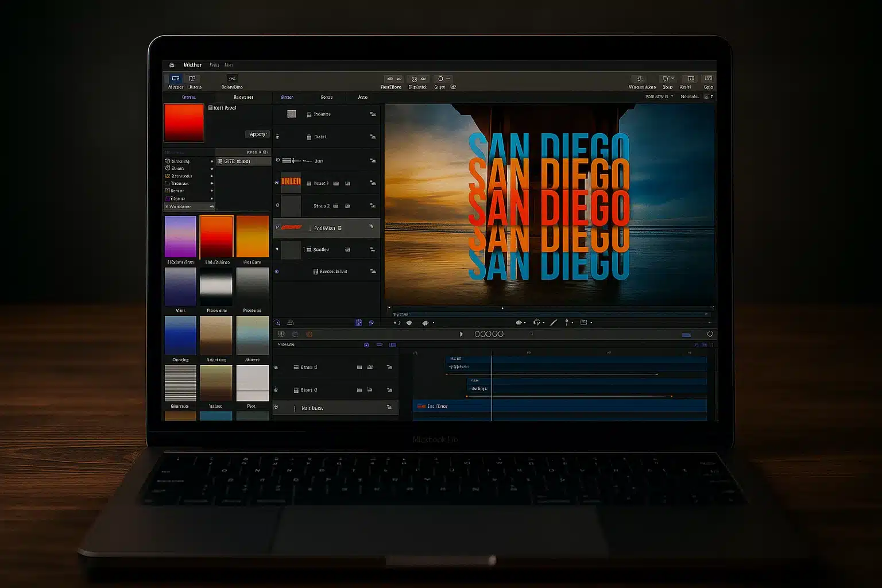Click the clock icon in the center toolbar
This screenshot has width=882, height=588.
415,79
